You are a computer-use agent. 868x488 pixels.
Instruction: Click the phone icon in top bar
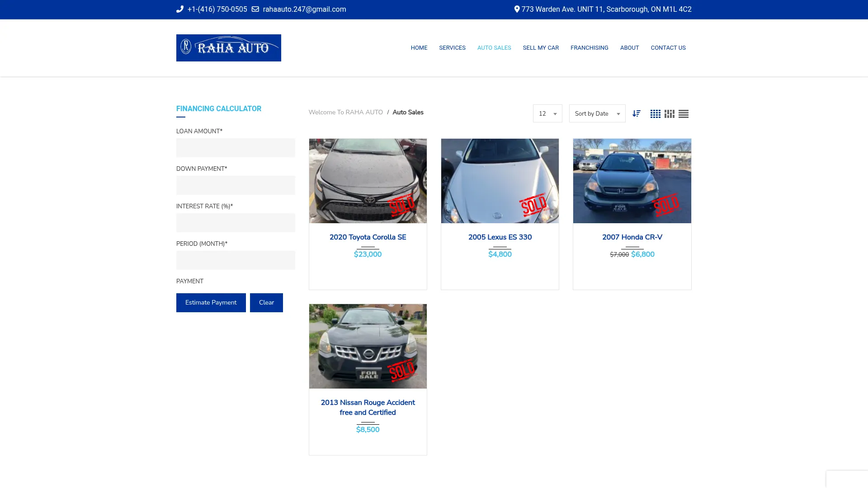[x=180, y=9]
